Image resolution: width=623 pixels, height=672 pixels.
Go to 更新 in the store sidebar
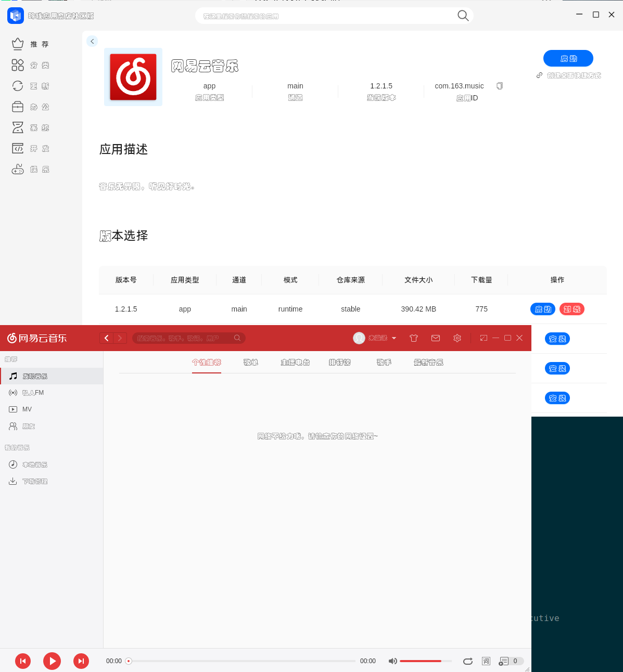pyautogui.click(x=30, y=86)
